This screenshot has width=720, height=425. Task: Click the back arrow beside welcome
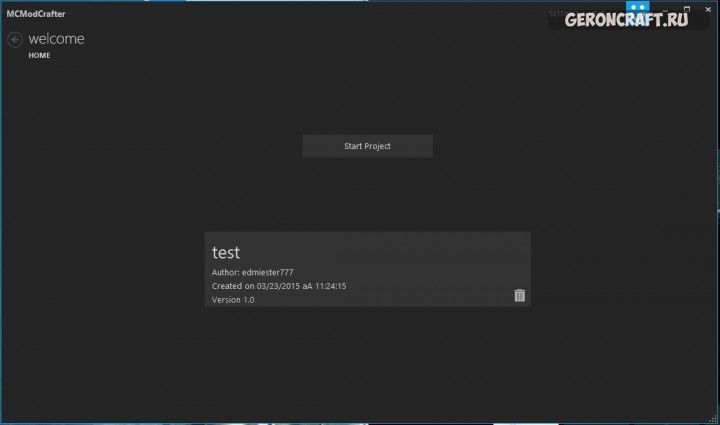(x=15, y=40)
